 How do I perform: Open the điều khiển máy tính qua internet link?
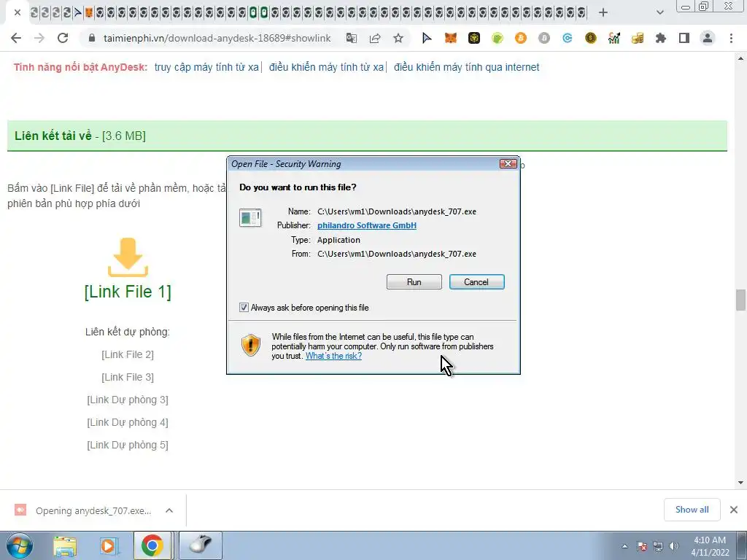tap(466, 67)
